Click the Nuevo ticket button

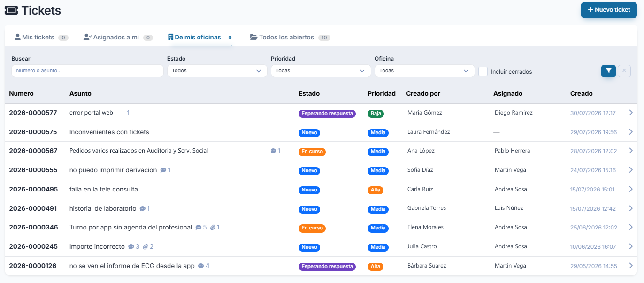pos(609,9)
